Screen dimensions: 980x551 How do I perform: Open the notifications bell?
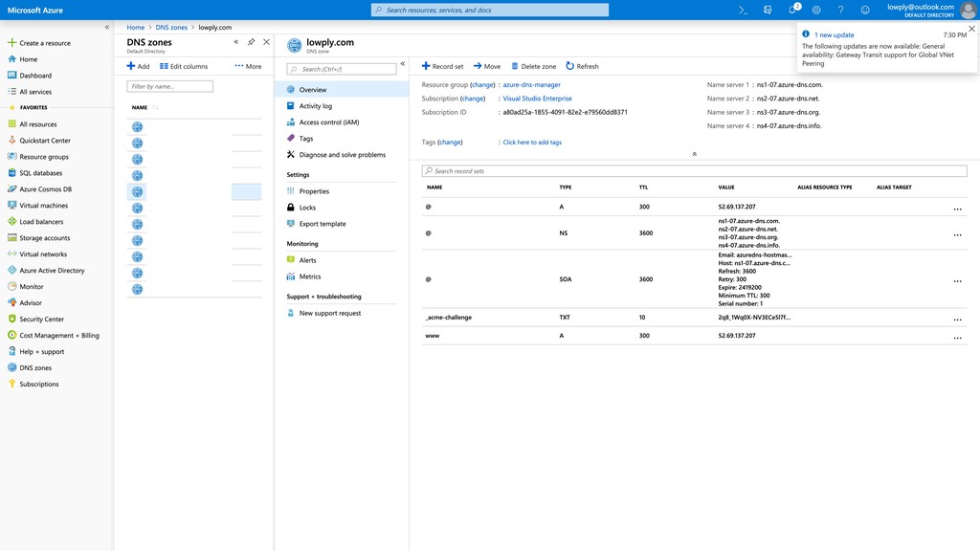[792, 10]
